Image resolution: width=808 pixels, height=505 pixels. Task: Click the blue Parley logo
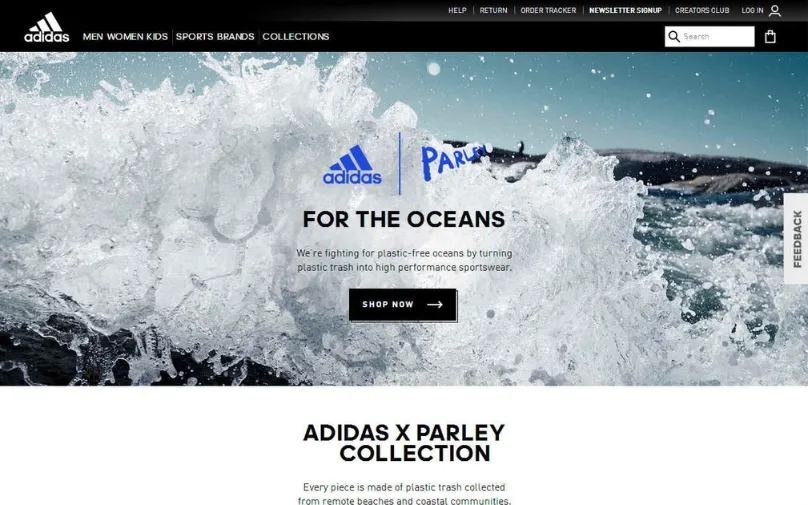[x=453, y=161]
